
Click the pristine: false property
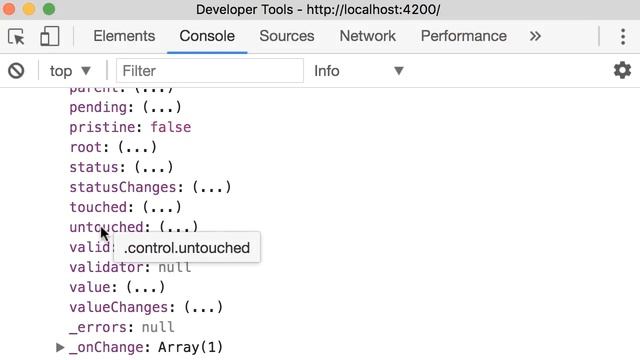[130, 127]
